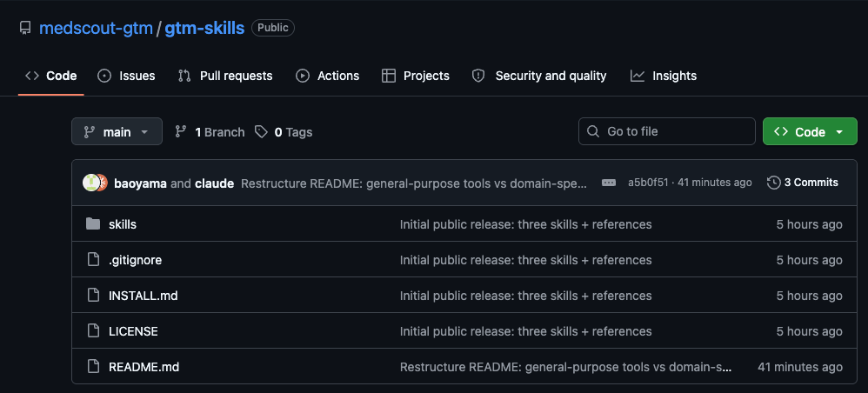Click the skills folder icon
This screenshot has width=868, height=393.
click(94, 224)
